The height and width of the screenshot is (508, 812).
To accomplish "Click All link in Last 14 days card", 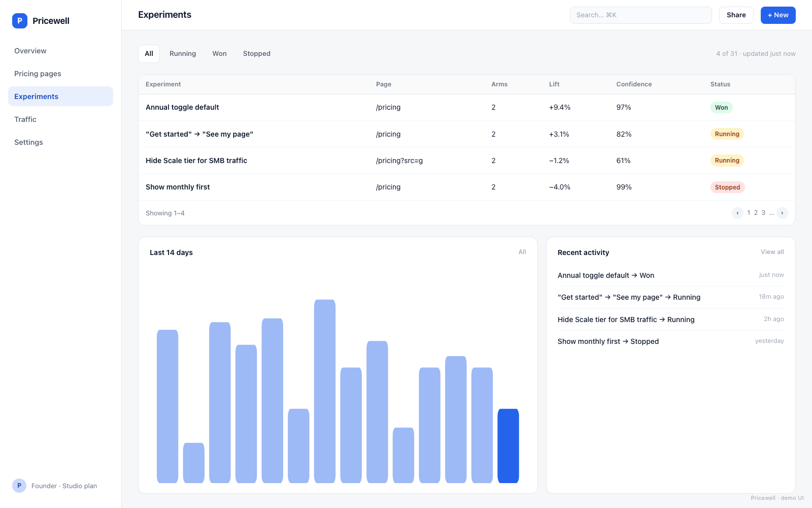I will click(522, 252).
